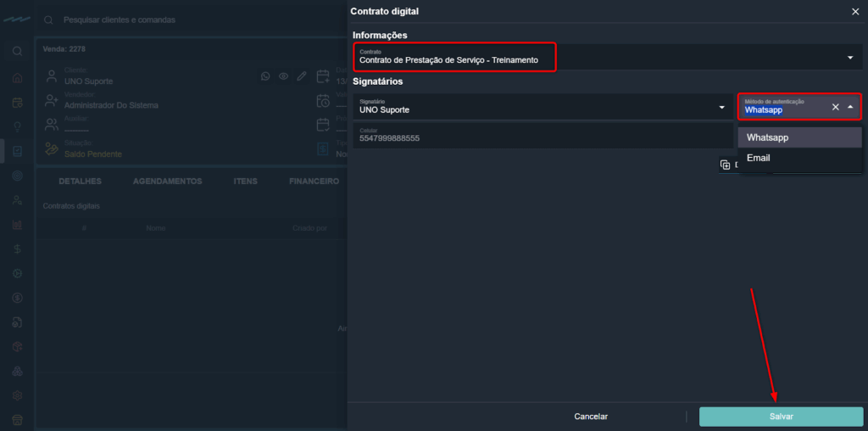Close the Contrato digital panel

pos(854,11)
